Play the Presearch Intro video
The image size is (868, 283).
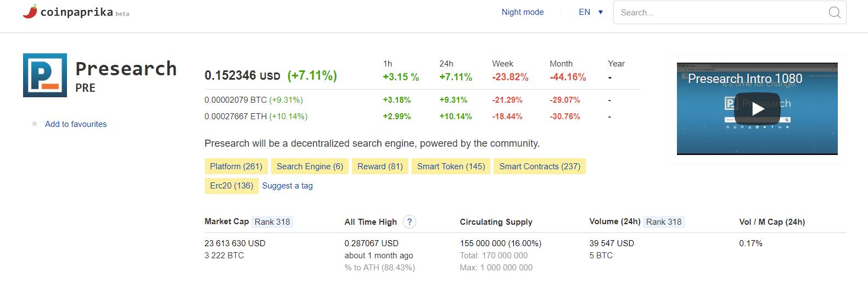pyautogui.click(x=757, y=109)
